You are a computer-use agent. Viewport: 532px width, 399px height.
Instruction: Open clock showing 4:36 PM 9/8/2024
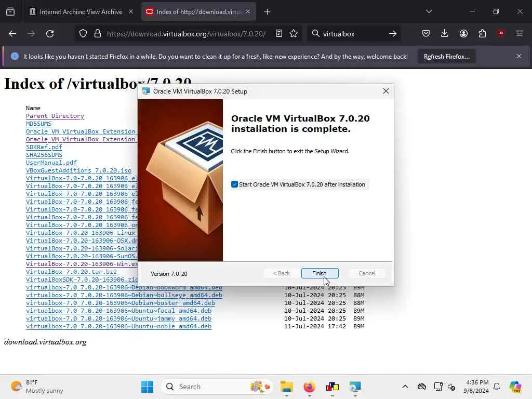coord(477,387)
